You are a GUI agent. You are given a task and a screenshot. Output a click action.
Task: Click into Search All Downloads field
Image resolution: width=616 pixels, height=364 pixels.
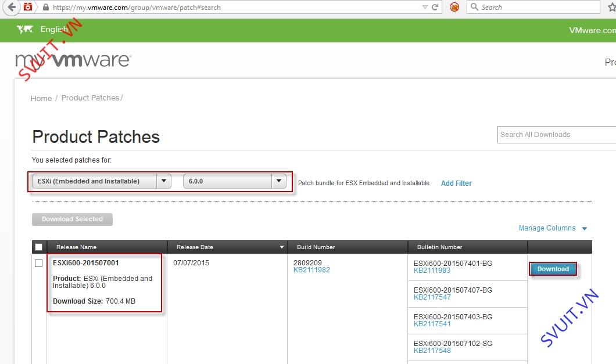click(x=557, y=135)
